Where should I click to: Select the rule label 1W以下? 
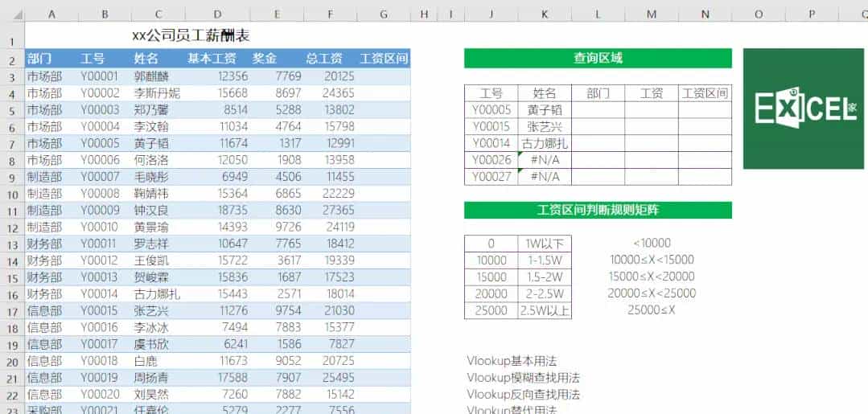(x=545, y=244)
